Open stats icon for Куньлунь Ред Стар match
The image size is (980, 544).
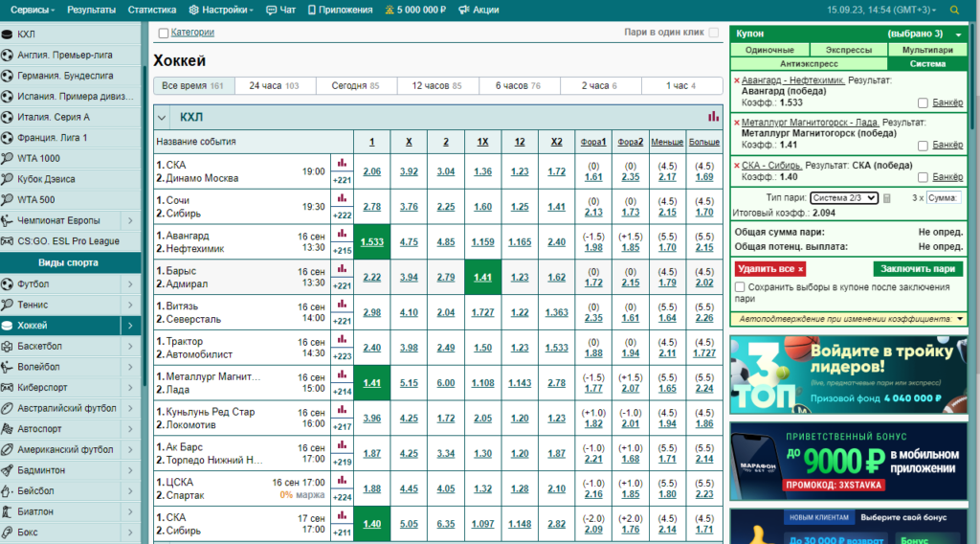point(342,410)
